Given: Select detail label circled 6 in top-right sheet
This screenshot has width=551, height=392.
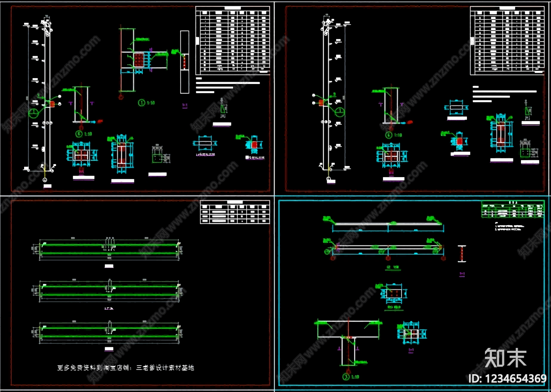Looking at the screenshot, I should point(394,135).
